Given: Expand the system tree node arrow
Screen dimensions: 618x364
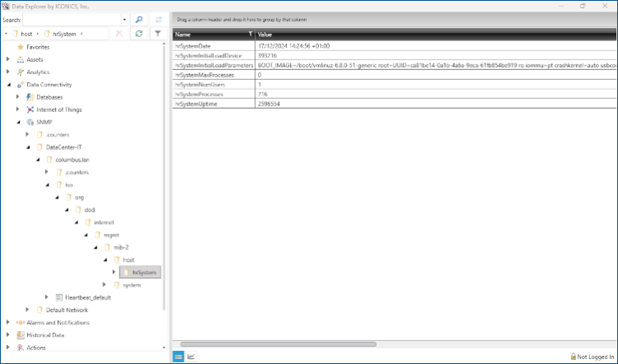Looking at the screenshot, I should (105, 285).
